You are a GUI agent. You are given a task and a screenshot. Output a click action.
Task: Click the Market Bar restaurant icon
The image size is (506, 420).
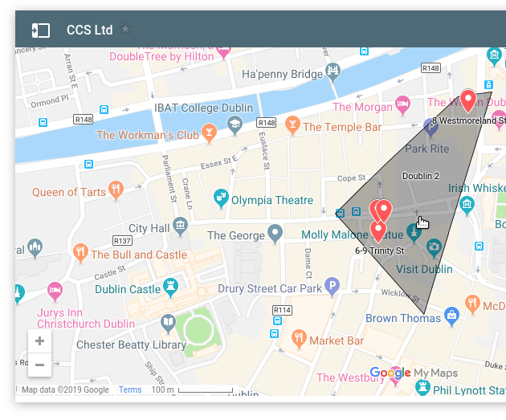299,339
